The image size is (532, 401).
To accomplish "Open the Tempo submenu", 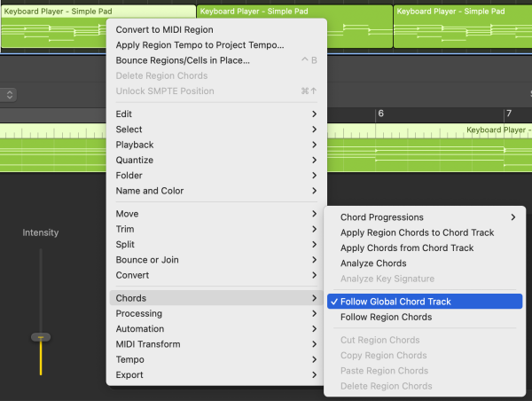I will (216, 359).
